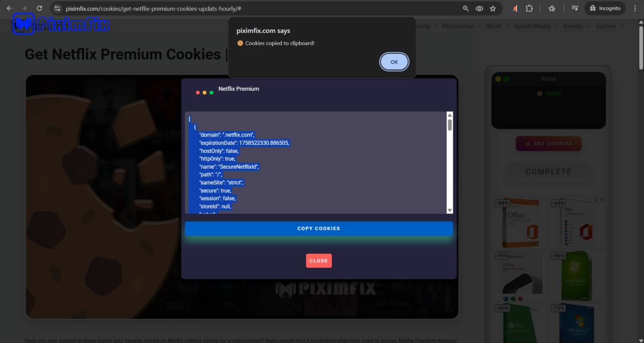The width and height of the screenshot is (644, 343).
Task: Open the Extensions puzzle-piece menu
Action: pos(529,9)
